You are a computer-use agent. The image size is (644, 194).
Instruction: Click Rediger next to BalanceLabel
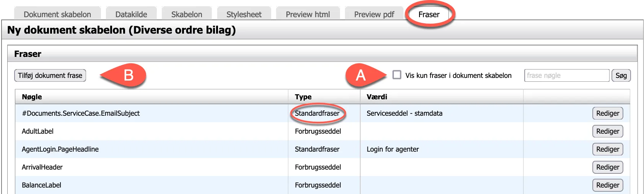607,185
